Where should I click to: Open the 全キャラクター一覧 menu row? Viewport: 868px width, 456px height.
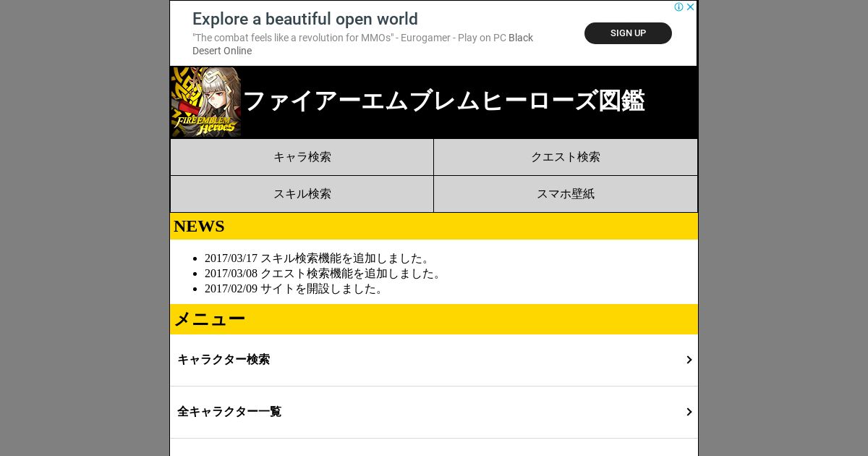434,412
